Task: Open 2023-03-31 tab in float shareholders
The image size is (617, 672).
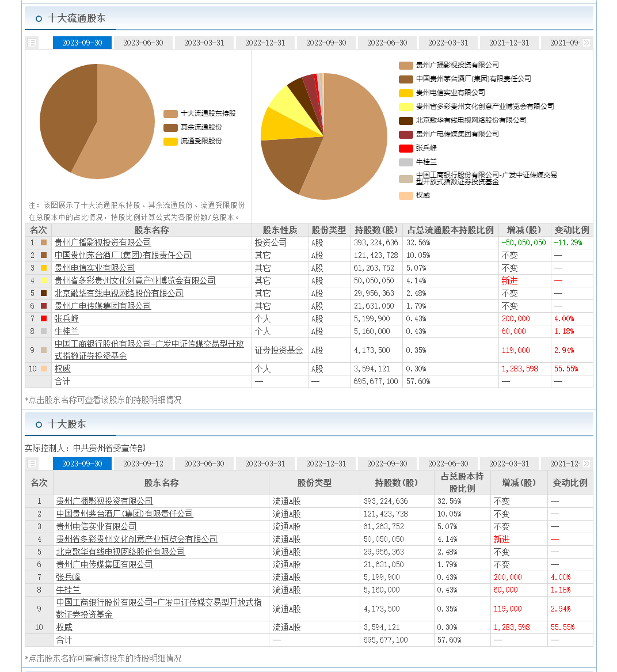Action: point(204,43)
